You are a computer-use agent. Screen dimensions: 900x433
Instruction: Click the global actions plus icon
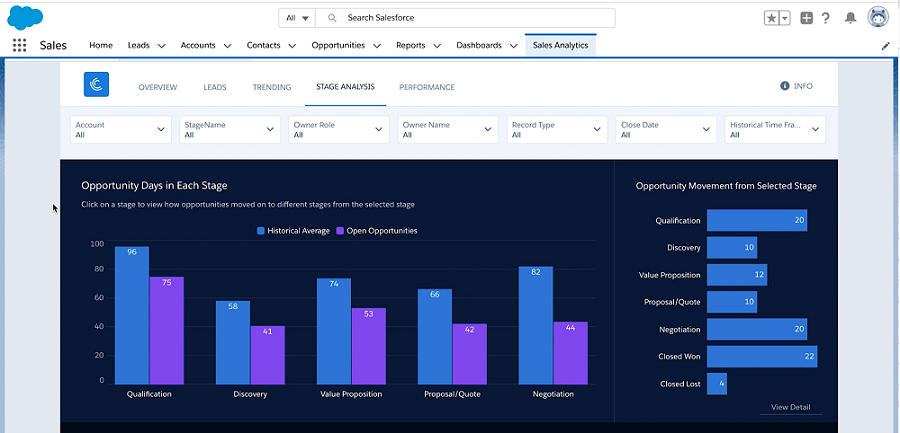[x=807, y=18]
